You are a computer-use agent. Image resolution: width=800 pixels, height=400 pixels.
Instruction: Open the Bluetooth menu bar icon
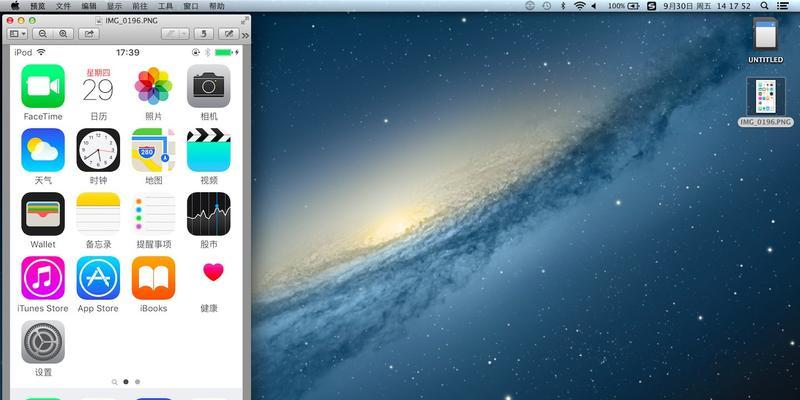(563, 6)
